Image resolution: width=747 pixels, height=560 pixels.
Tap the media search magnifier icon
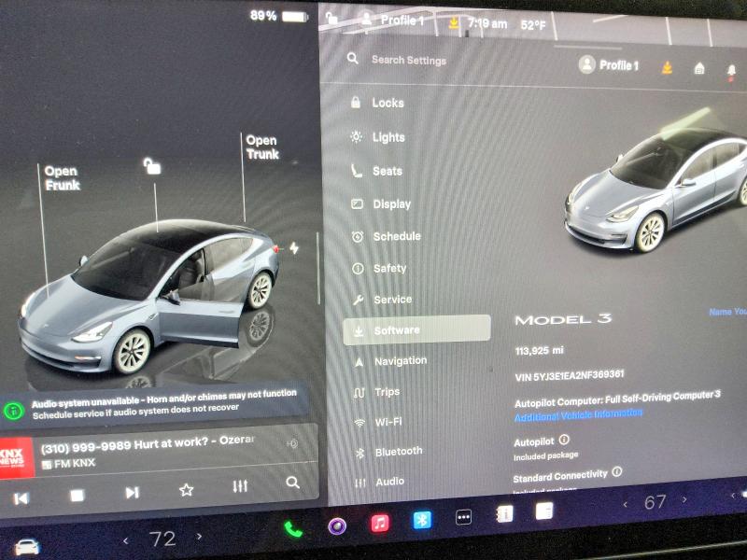click(292, 483)
